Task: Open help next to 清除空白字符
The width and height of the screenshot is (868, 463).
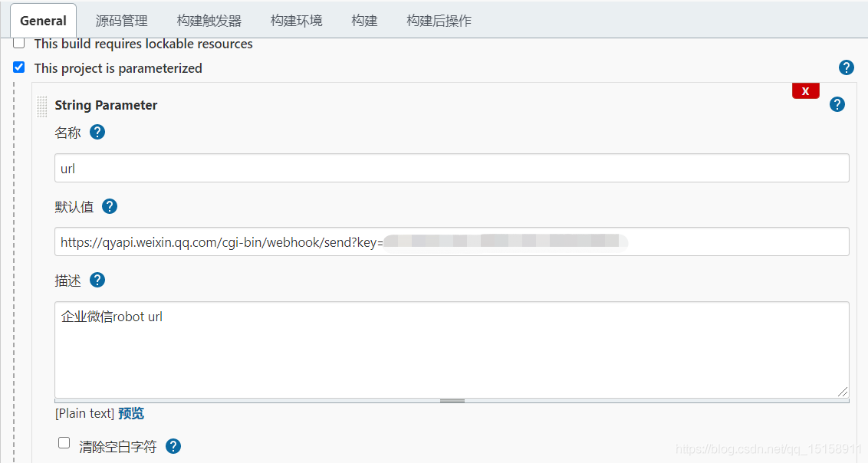Action: point(173,445)
